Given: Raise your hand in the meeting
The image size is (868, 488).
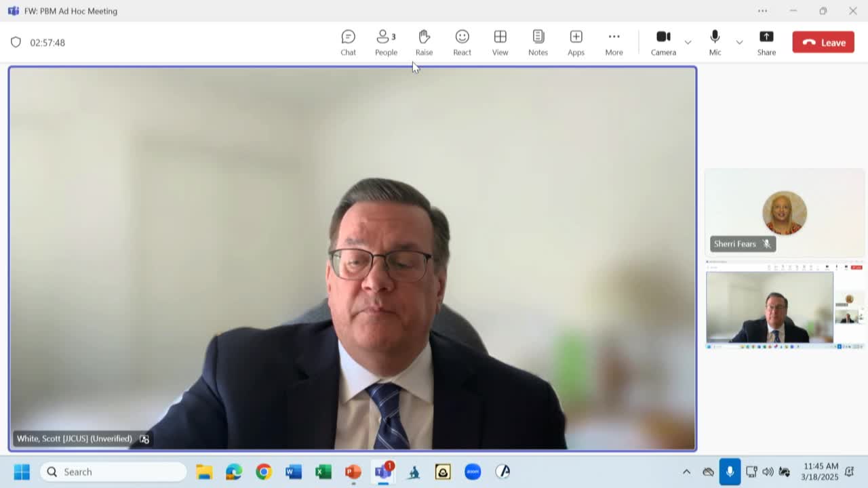Looking at the screenshot, I should 424,43.
